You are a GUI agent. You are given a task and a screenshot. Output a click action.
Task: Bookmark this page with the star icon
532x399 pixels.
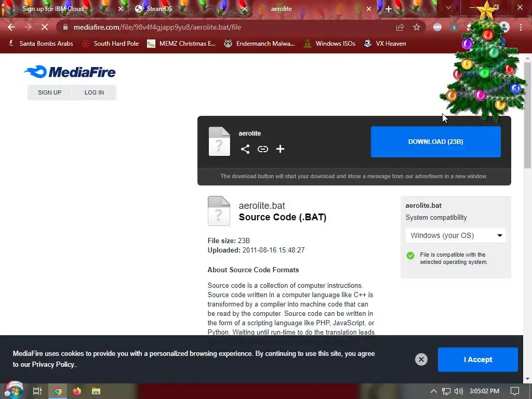[417, 28]
